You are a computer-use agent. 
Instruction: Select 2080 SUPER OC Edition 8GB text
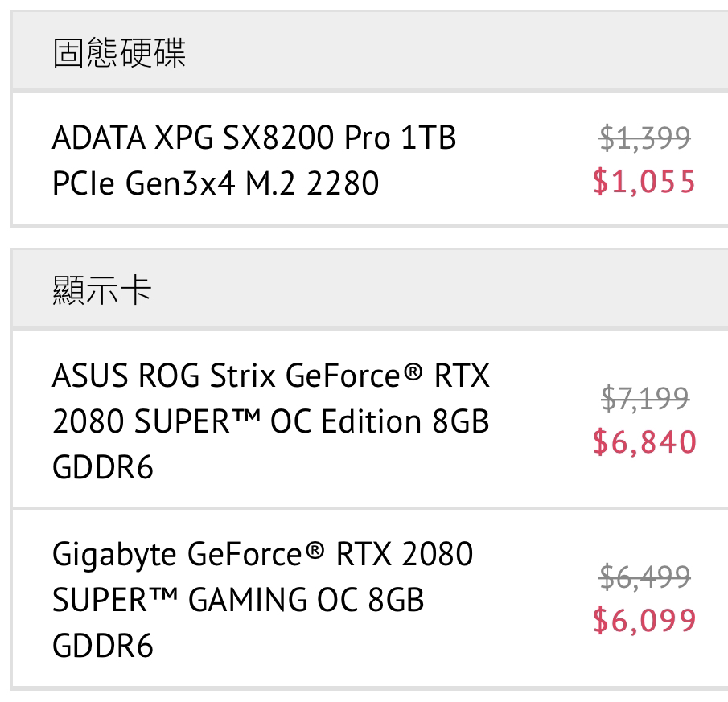point(270,421)
